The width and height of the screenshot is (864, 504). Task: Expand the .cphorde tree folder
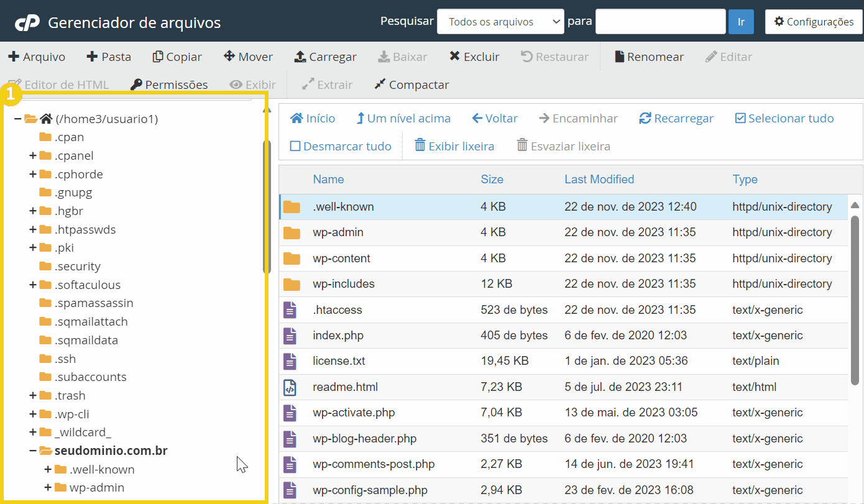[33, 174]
